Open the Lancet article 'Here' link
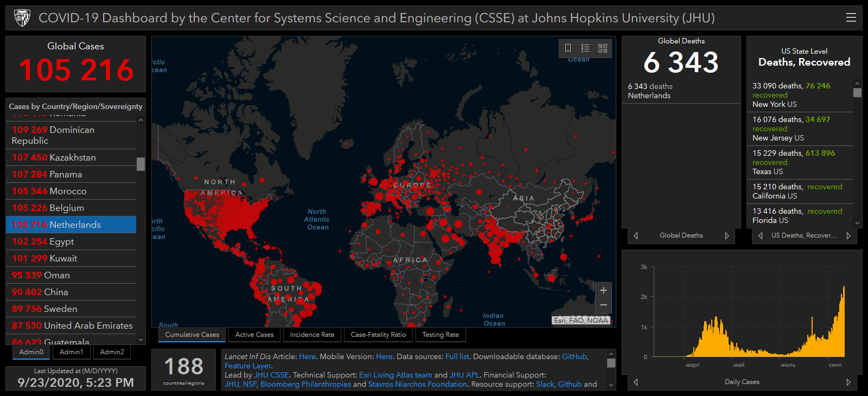 click(307, 356)
